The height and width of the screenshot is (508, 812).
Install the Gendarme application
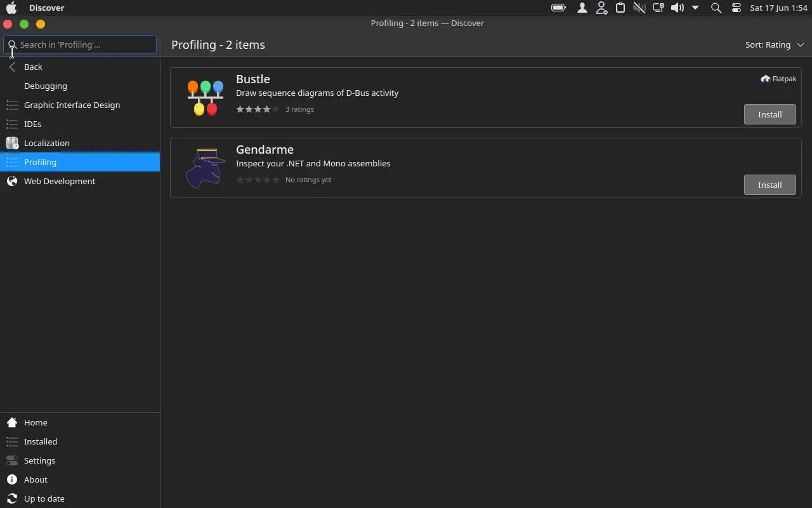click(x=769, y=185)
